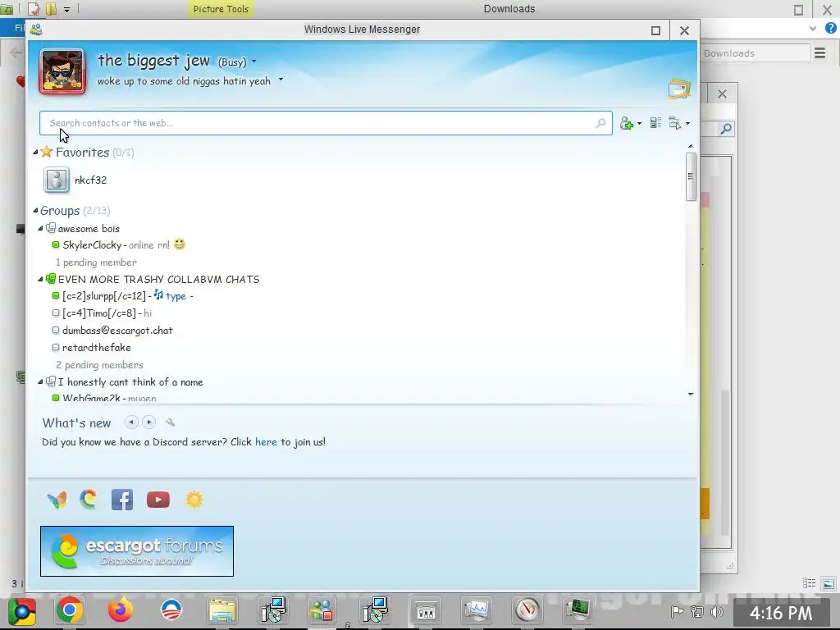Viewport: 840px width, 630px height.
Task: Open the awesome bois group label
Action: (x=89, y=229)
